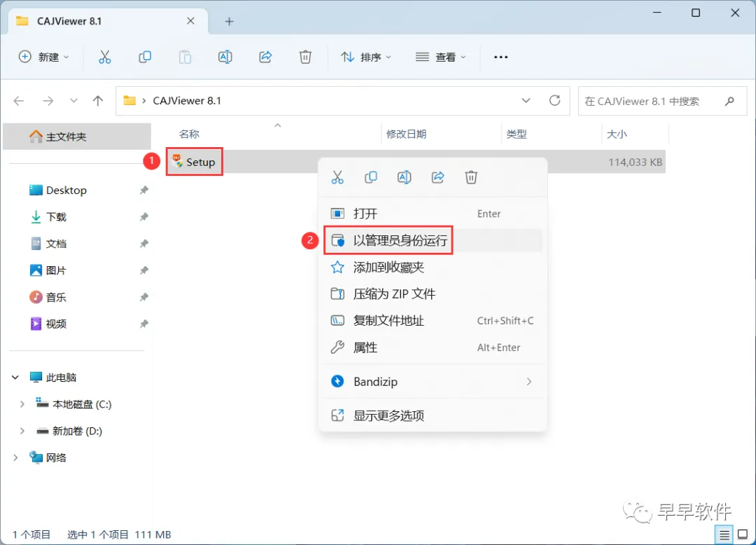
Task: Go back with the left arrow button
Action: [19, 101]
